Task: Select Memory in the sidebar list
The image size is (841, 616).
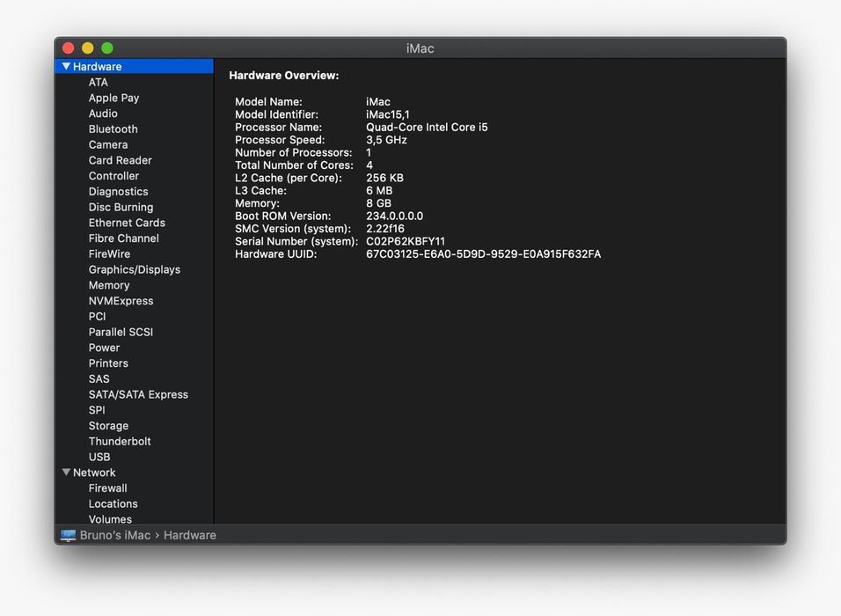Action: tap(109, 285)
